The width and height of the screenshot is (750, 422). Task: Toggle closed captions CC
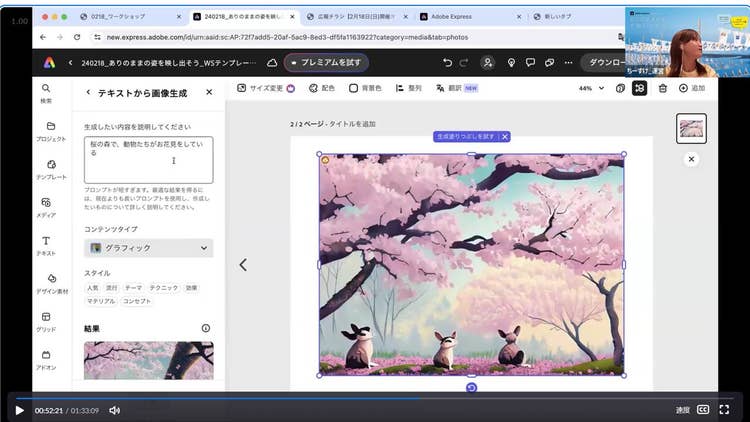(x=703, y=410)
